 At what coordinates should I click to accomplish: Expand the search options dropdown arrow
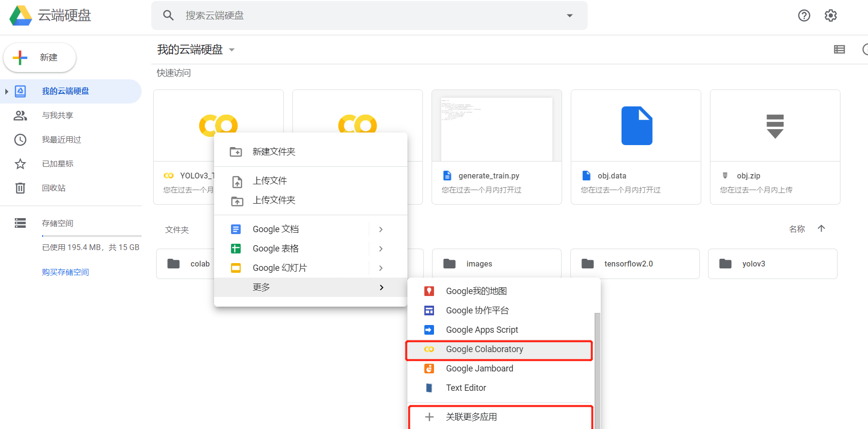pyautogui.click(x=570, y=15)
